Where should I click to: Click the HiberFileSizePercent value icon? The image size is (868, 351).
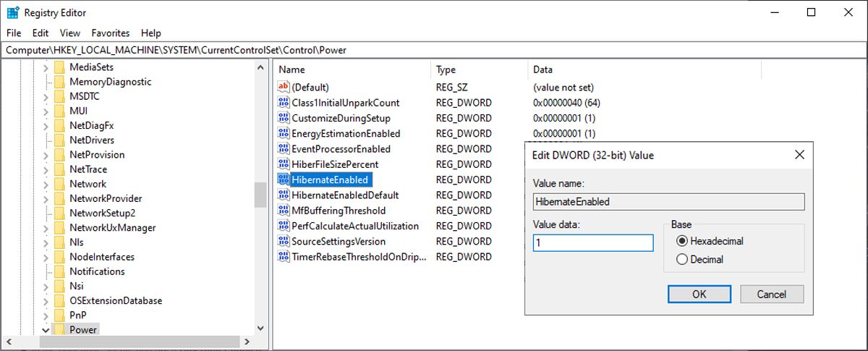point(283,164)
